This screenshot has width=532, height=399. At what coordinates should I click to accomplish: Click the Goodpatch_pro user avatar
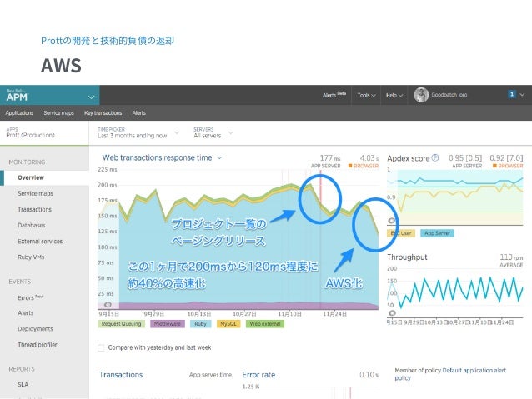pos(421,95)
